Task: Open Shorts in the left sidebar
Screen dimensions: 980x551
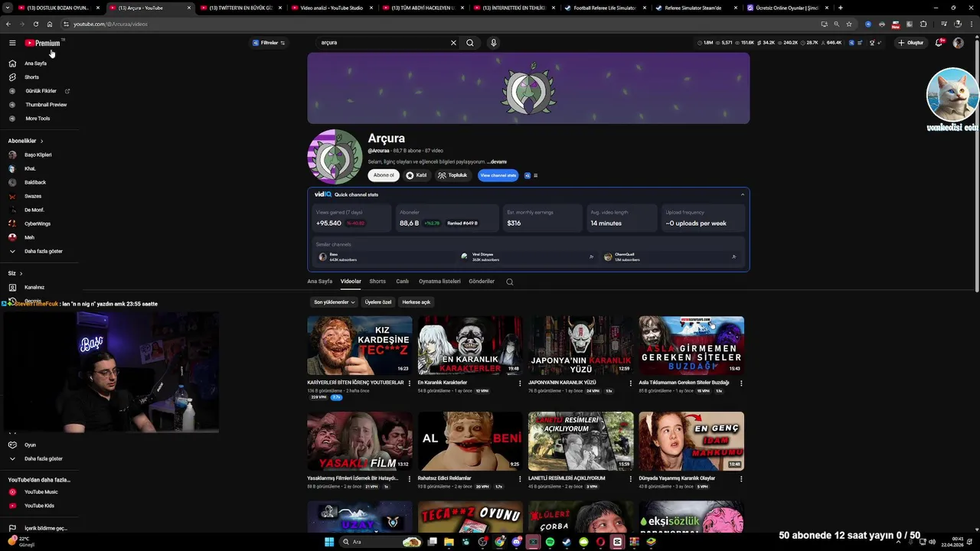Action: pos(31,77)
